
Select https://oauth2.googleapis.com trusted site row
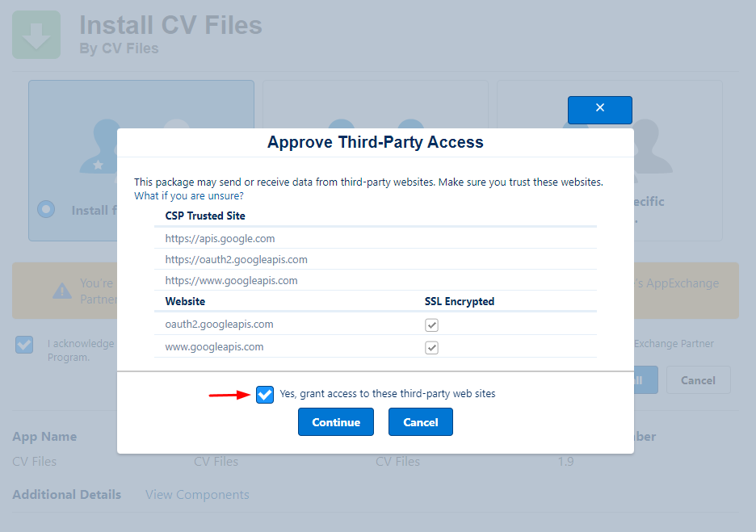[375, 259]
